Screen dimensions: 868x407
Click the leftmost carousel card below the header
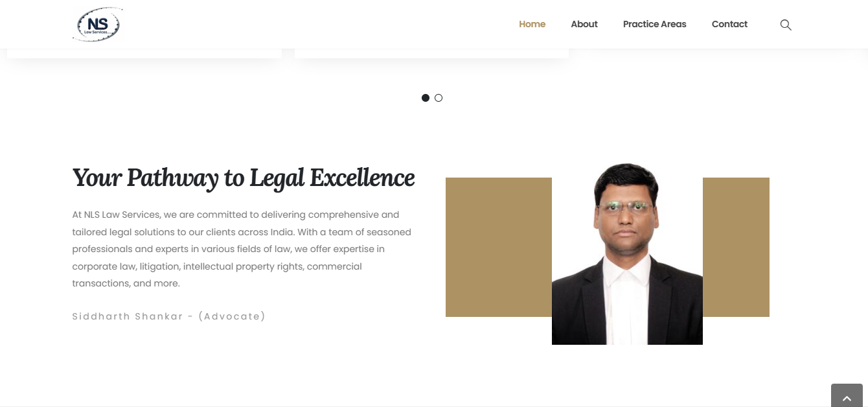point(144,53)
